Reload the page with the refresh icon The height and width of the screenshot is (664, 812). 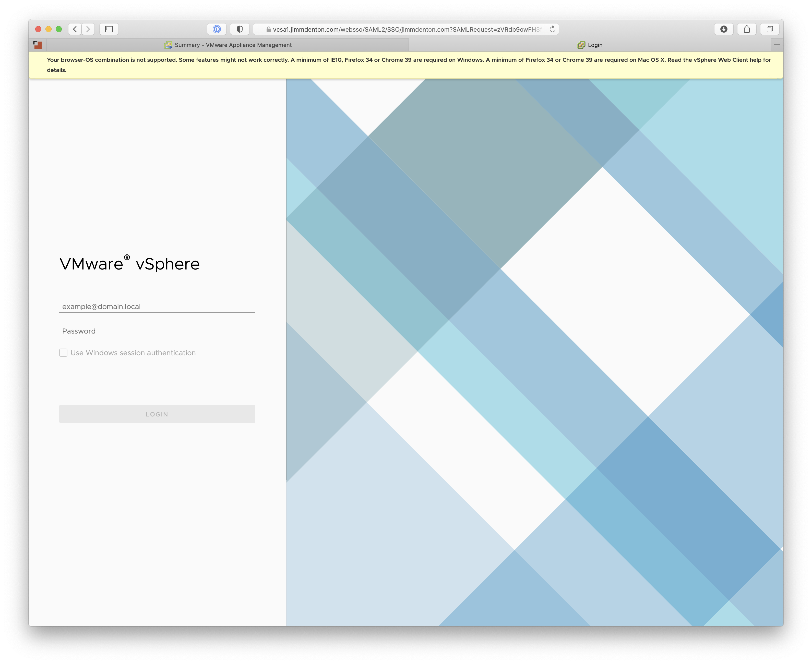point(552,29)
